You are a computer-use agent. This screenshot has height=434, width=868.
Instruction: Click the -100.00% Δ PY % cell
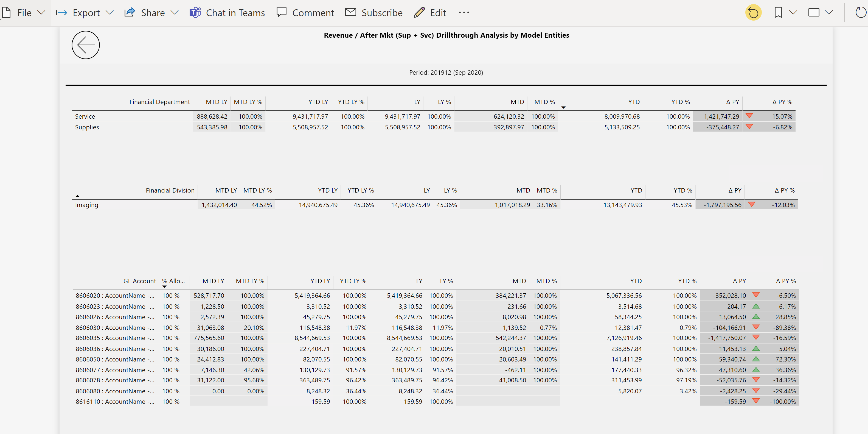pos(782,402)
